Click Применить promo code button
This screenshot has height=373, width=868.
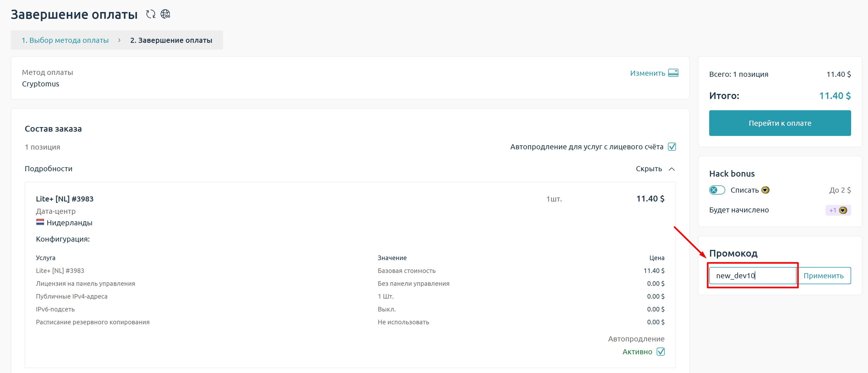pyautogui.click(x=824, y=276)
